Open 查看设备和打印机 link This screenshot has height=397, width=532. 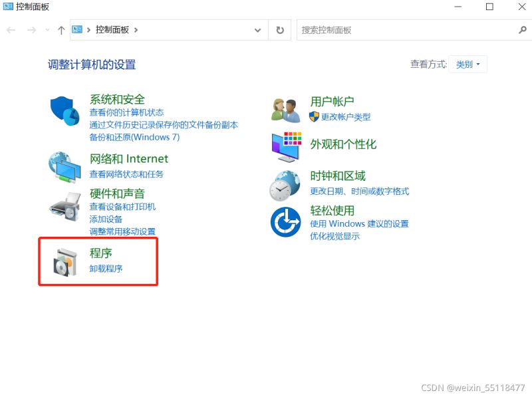[122, 207]
